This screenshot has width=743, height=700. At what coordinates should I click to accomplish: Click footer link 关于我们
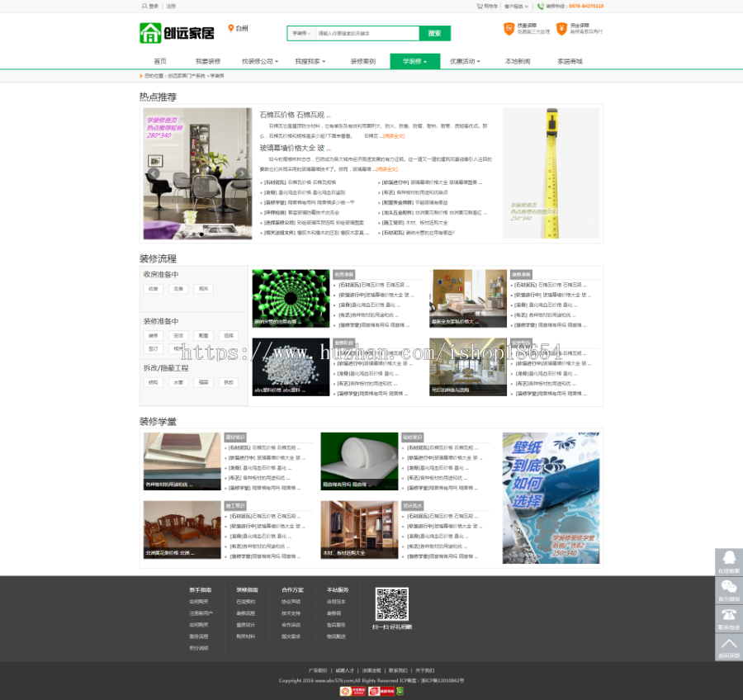point(424,670)
